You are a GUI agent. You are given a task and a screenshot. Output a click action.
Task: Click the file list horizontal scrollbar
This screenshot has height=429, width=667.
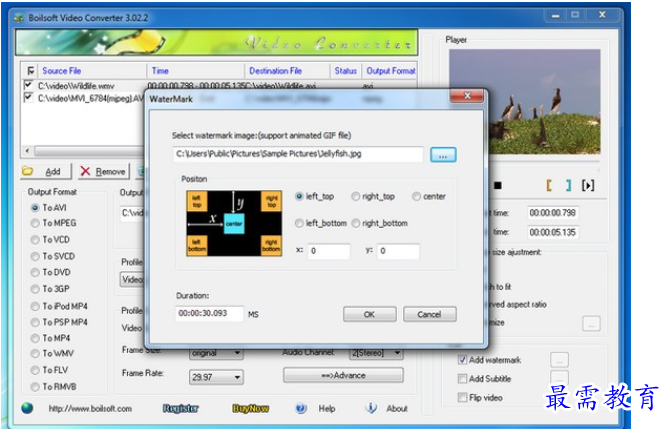(x=83, y=151)
